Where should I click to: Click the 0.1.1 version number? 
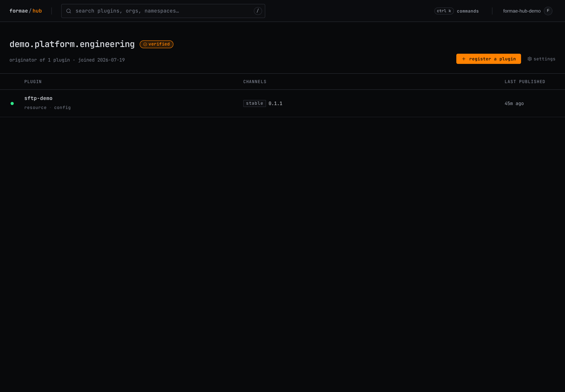coord(275,103)
